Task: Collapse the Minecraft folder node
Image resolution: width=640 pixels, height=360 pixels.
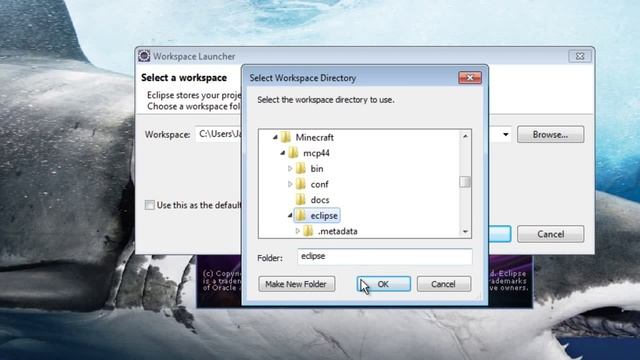Action: point(275,138)
